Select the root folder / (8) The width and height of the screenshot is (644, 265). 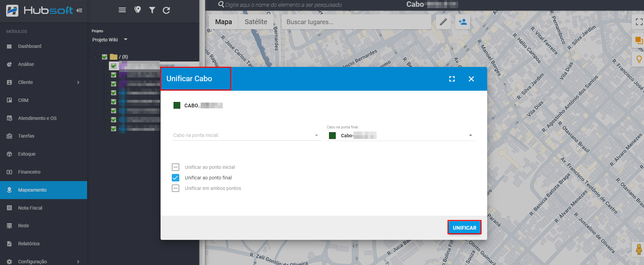point(119,57)
